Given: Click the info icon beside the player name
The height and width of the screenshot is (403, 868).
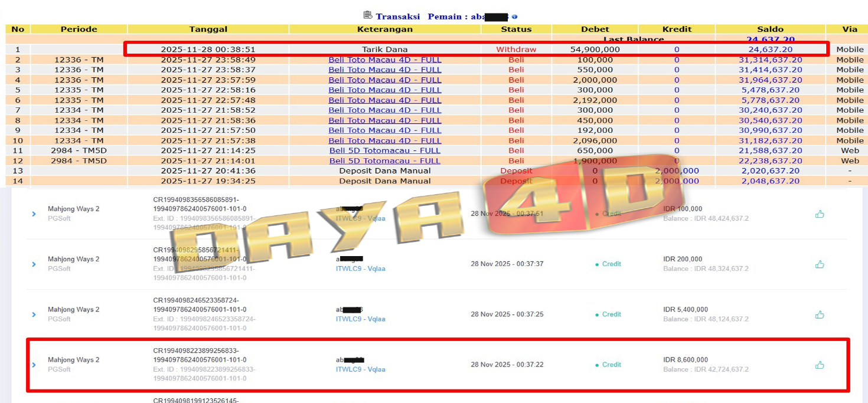Looking at the screenshot, I should coord(514,17).
